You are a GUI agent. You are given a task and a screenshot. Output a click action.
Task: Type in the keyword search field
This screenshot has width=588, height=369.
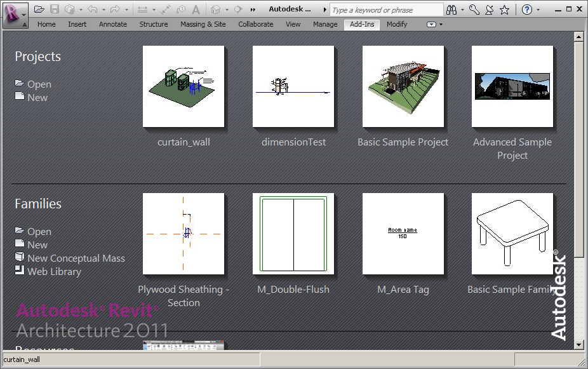(386, 10)
